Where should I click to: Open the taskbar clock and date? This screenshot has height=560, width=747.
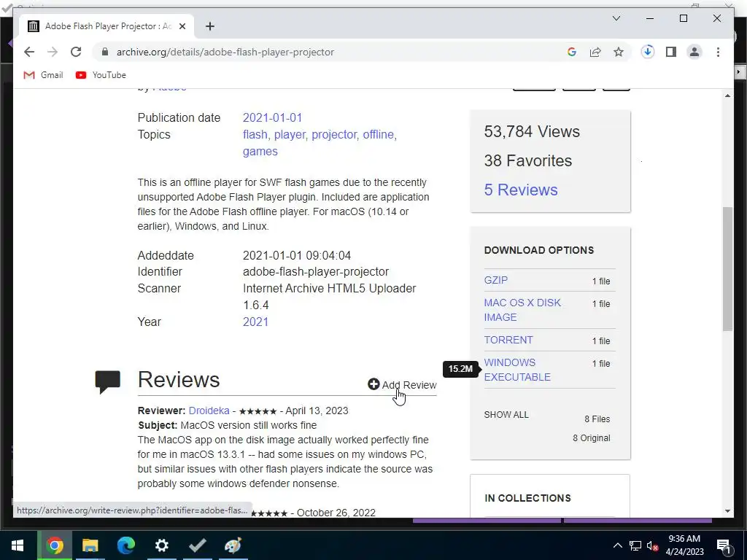684,545
